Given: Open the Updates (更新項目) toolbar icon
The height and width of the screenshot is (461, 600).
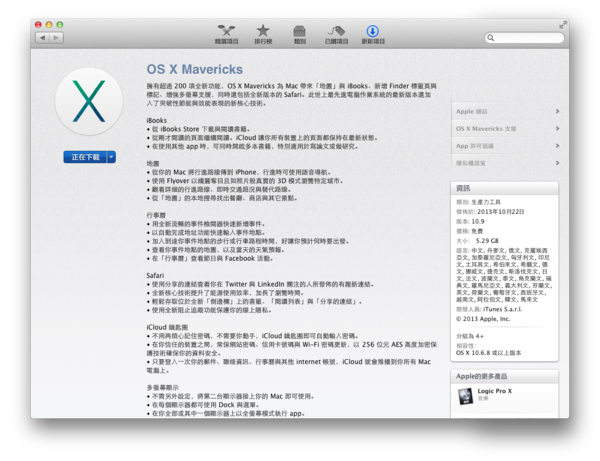Looking at the screenshot, I should (x=372, y=34).
